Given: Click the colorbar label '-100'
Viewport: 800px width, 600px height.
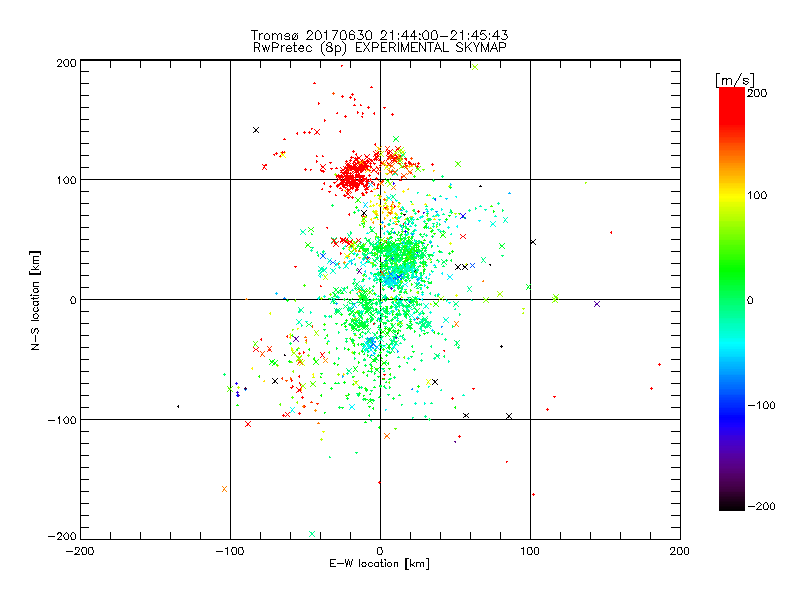Looking at the screenshot, I should [x=761, y=406].
